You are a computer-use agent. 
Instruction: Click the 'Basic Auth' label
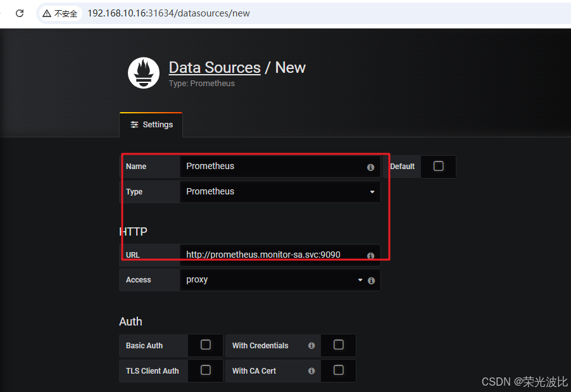(144, 346)
